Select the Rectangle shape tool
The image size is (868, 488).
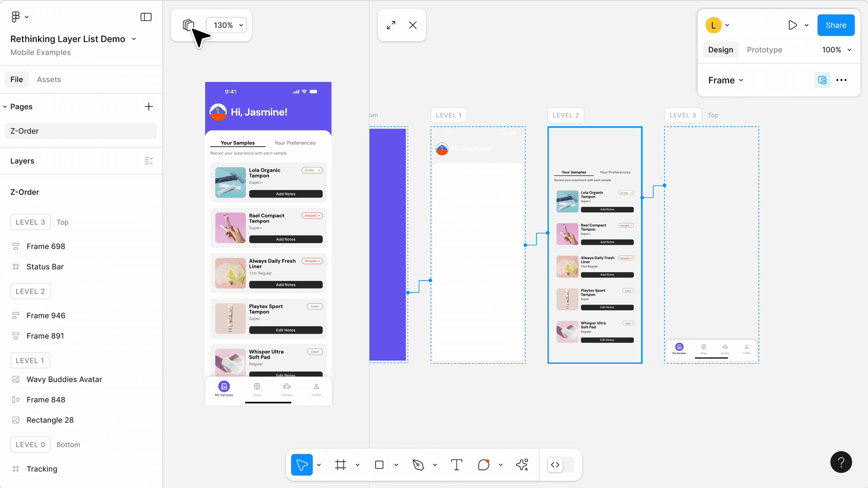tap(379, 465)
